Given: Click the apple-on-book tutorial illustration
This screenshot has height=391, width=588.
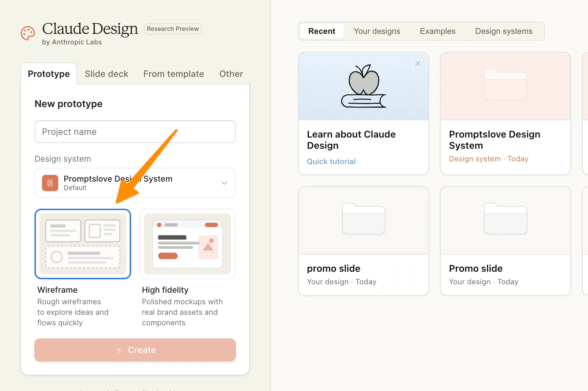Looking at the screenshot, I should 363,86.
